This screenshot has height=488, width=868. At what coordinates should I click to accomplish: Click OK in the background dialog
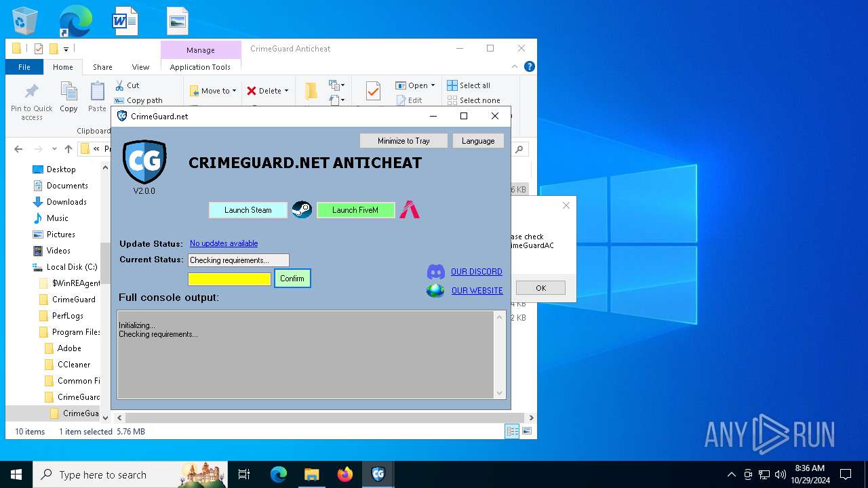click(540, 288)
